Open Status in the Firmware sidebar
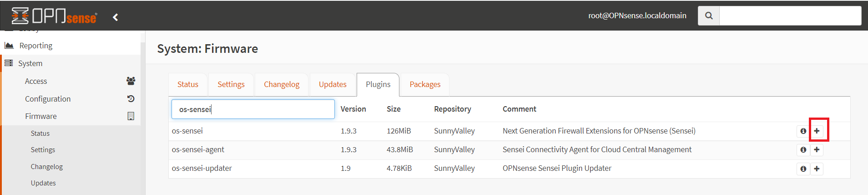This screenshot has width=868, height=195. coord(40,133)
